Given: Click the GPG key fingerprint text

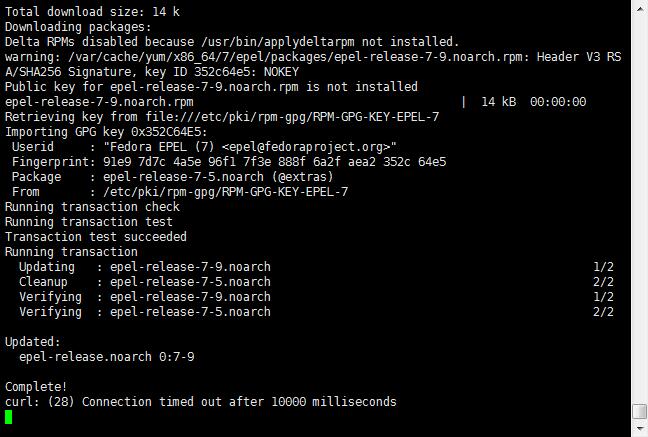Looking at the screenshot, I should point(275,162).
